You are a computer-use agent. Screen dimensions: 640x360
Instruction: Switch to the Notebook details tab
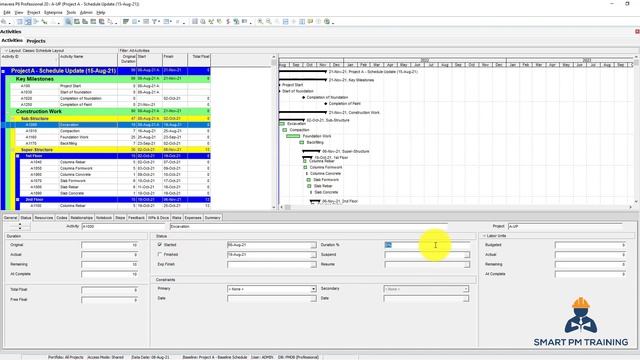click(104, 218)
